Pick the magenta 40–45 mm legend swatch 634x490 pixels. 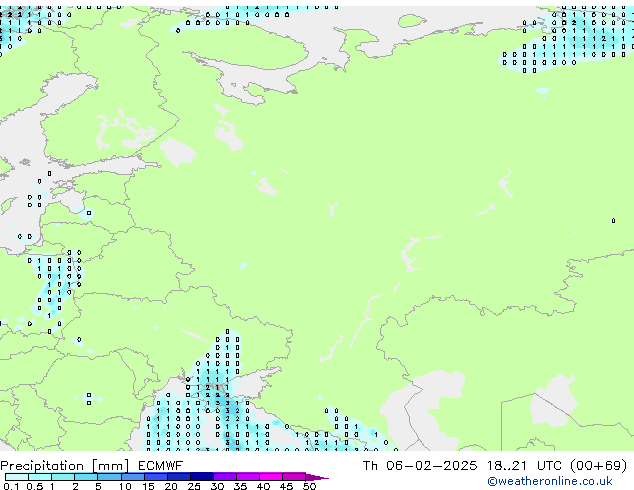(x=271, y=477)
